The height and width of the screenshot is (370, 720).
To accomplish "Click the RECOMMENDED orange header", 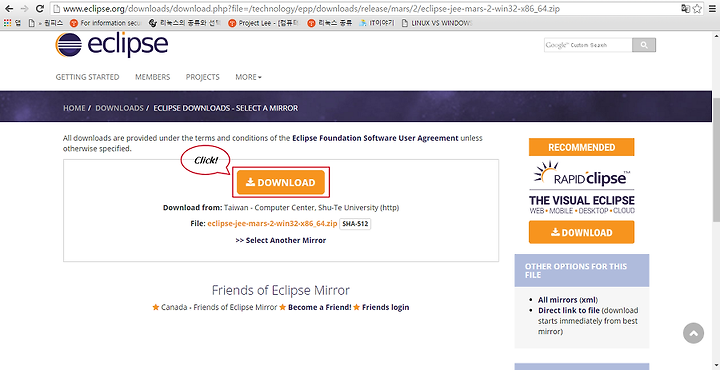I will coord(582,147).
